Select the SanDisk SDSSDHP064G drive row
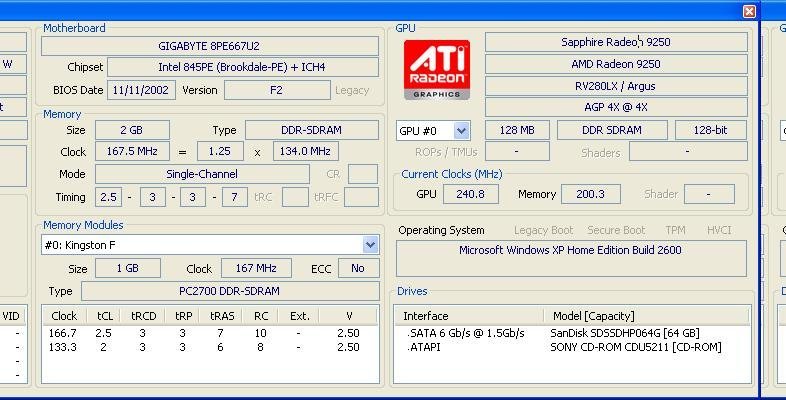The width and height of the screenshot is (786, 400). 572,333
